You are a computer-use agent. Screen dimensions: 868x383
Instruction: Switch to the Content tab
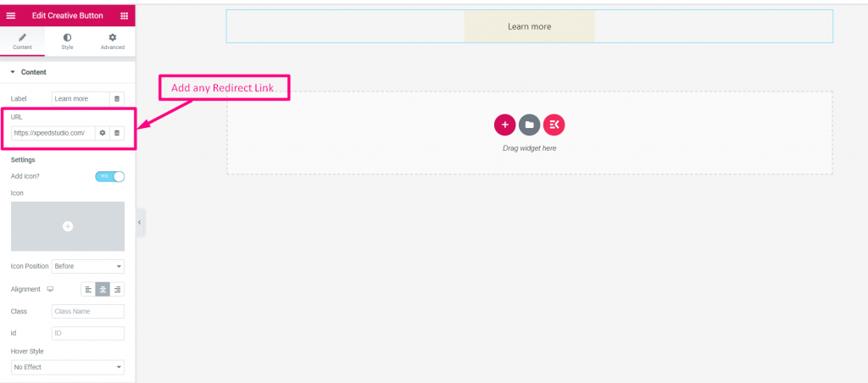point(22,42)
